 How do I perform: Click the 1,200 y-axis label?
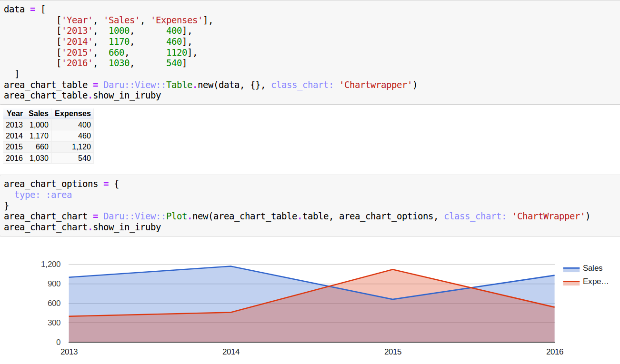click(51, 264)
